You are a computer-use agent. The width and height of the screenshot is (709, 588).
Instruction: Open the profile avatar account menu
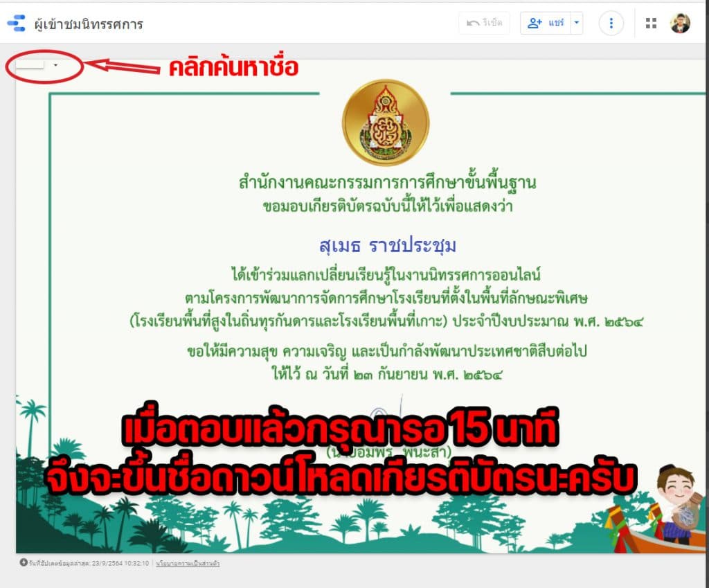(x=680, y=23)
